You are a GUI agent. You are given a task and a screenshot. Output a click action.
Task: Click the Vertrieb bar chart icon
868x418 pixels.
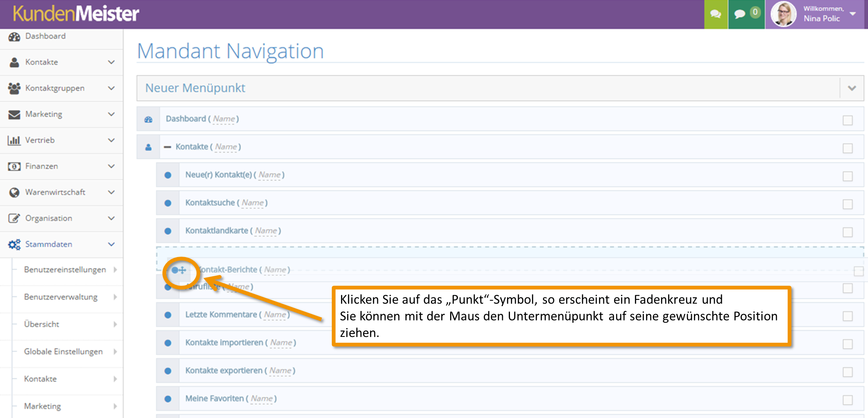14,140
